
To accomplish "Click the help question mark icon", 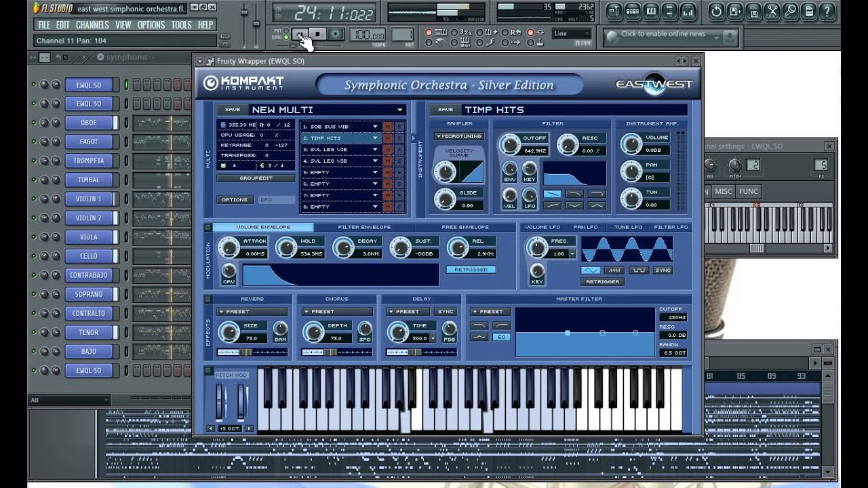I will (827, 11).
